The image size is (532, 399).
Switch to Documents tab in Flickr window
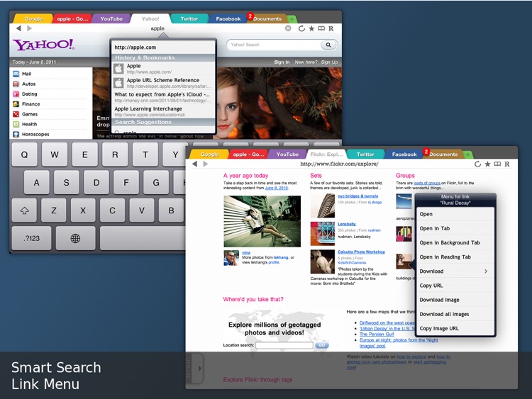tap(443, 154)
